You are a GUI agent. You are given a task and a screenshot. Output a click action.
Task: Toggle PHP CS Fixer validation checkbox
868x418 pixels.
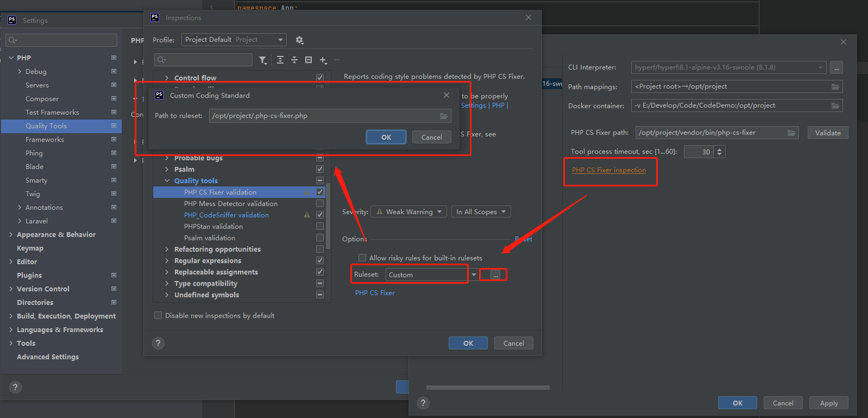tap(320, 192)
